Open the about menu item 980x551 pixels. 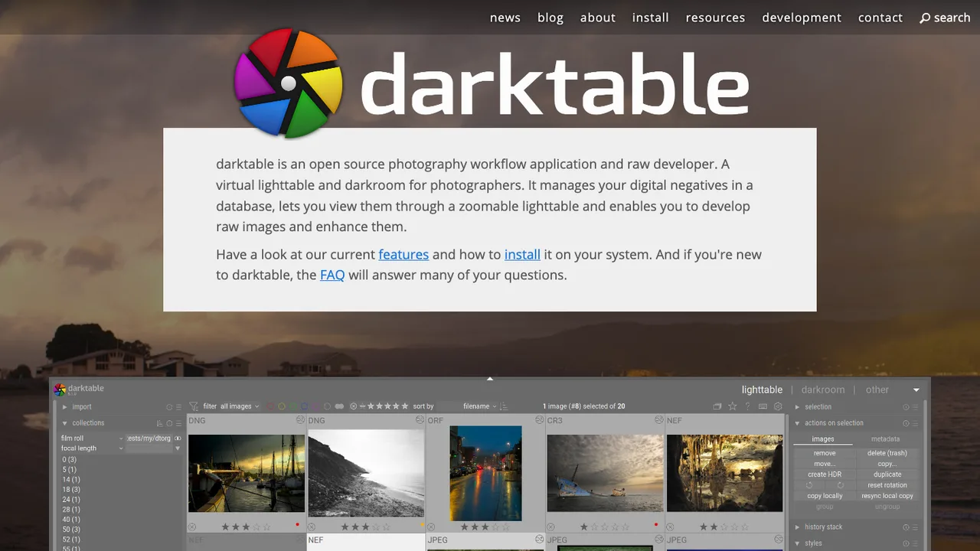tap(598, 18)
